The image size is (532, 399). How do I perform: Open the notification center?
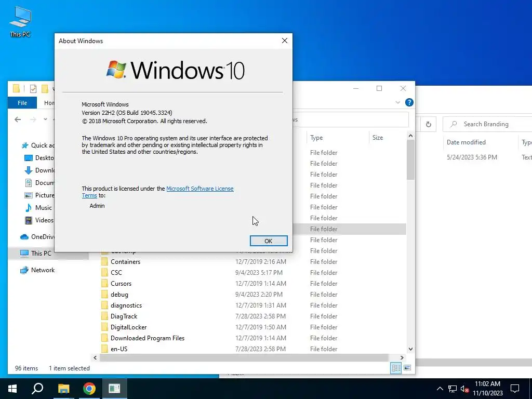tap(515, 389)
